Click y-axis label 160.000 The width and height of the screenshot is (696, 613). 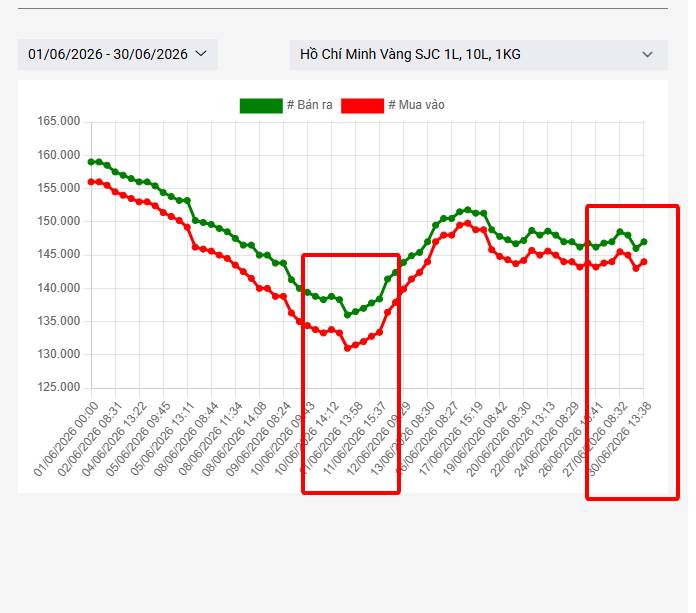[x=59, y=155]
